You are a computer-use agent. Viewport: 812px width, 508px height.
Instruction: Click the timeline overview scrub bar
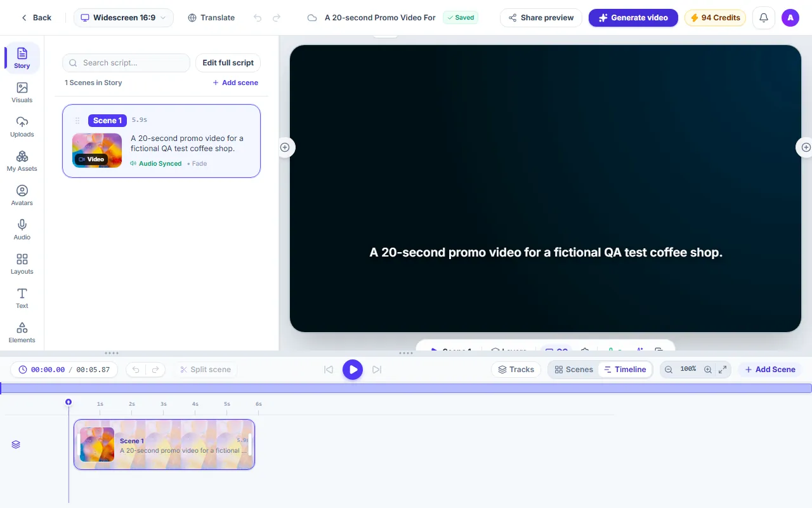click(406, 388)
